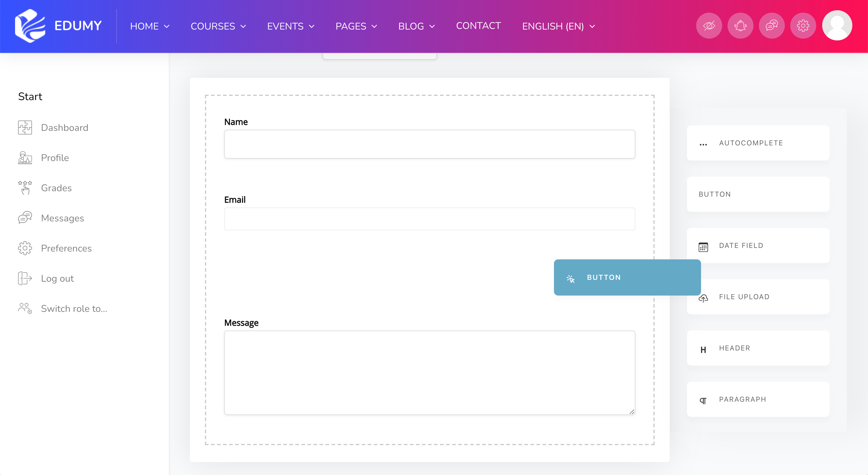
Task: Open the COURSES menu item
Action: point(213,26)
